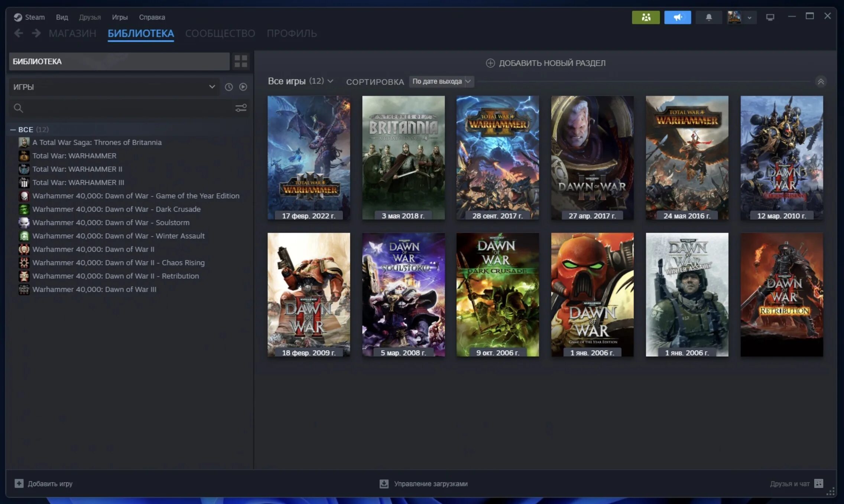Click the Thrones of Britannia list icon

coord(24,143)
